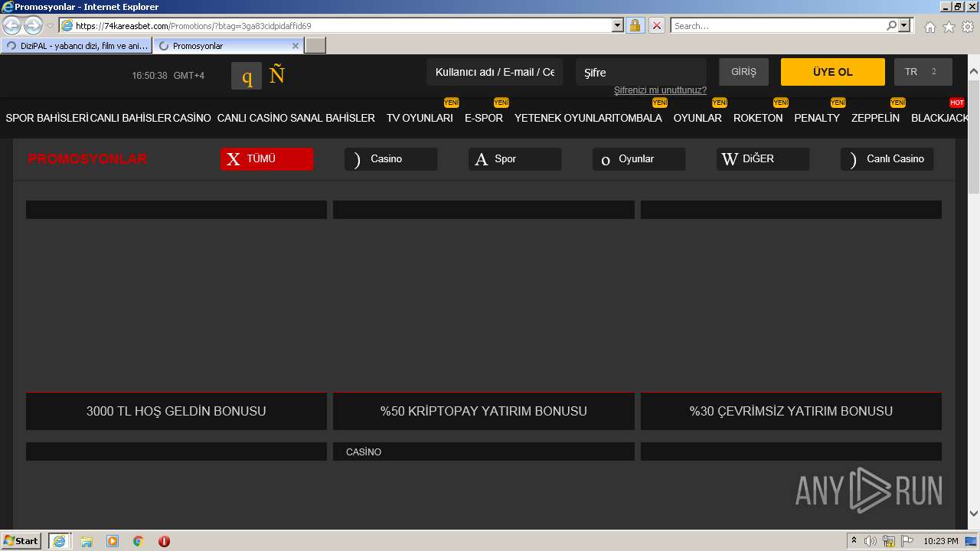Launch media player from taskbar
This screenshot has height=551, width=980.
pos(113,541)
